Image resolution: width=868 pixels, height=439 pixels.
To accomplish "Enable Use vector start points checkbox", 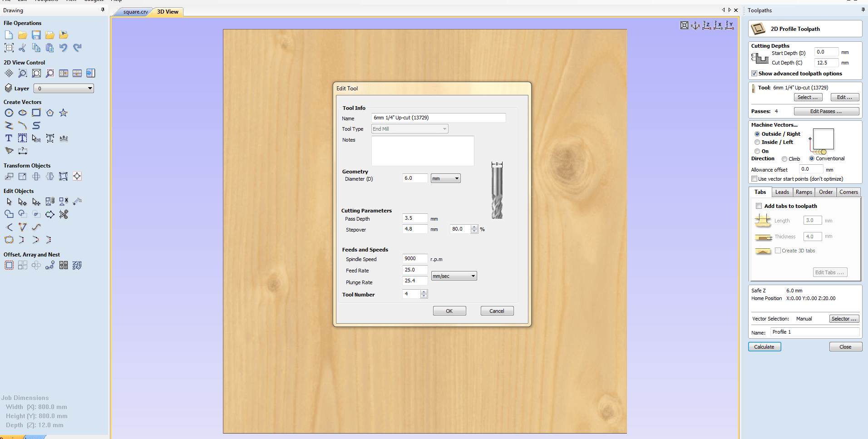I will click(754, 179).
